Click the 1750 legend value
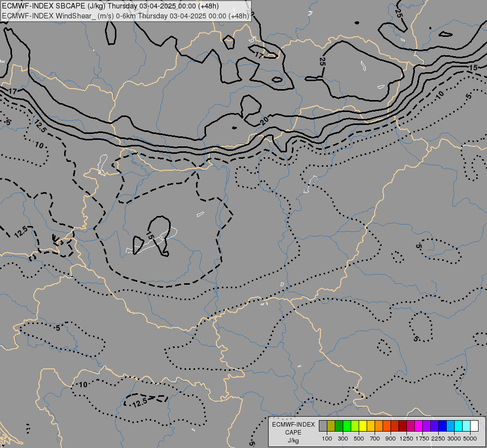This screenshot has height=448, width=487. (x=422, y=439)
